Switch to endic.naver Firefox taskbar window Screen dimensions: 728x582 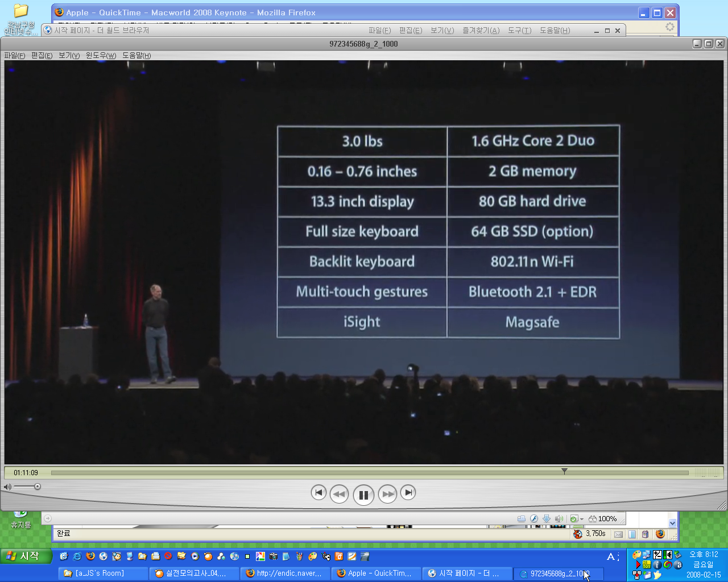pos(285,573)
